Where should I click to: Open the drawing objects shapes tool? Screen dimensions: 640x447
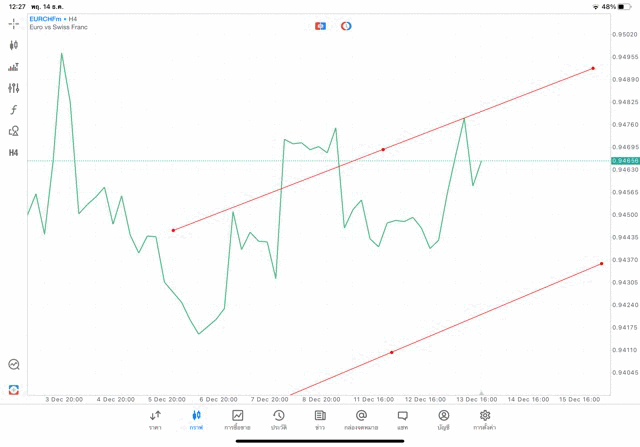14,131
